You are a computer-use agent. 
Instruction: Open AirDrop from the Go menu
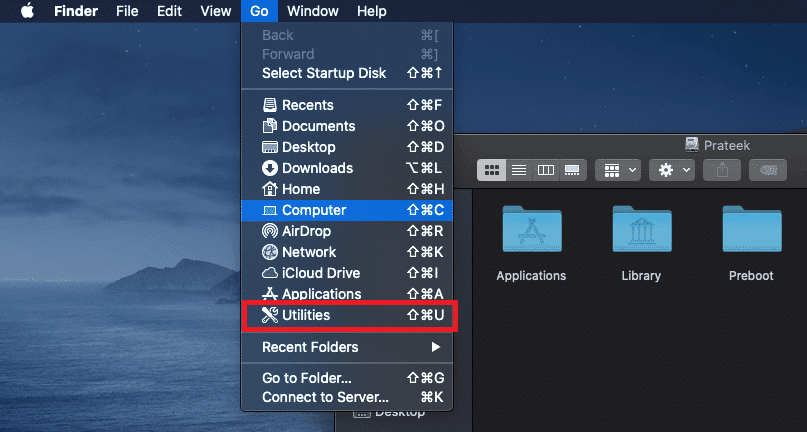coord(347,231)
